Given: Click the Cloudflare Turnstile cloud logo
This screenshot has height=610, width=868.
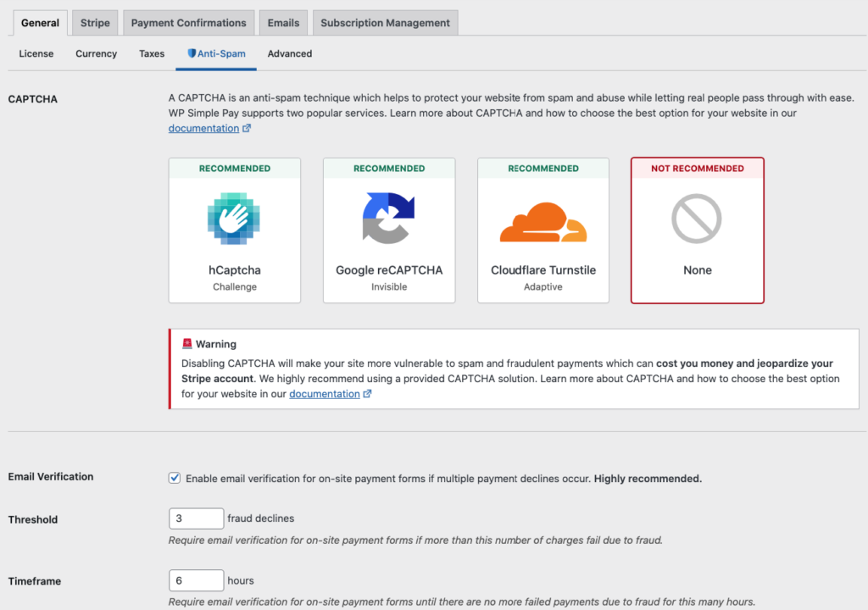Looking at the screenshot, I should pyautogui.click(x=542, y=222).
